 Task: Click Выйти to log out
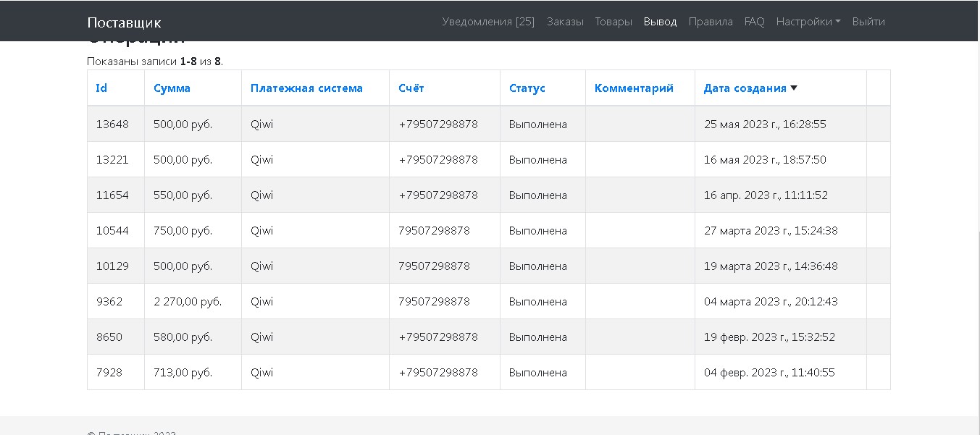tap(868, 22)
